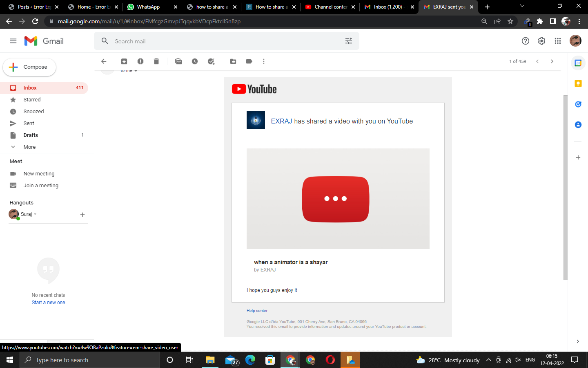588x368 pixels.
Task: Report the email as spam
Action: tap(140, 61)
